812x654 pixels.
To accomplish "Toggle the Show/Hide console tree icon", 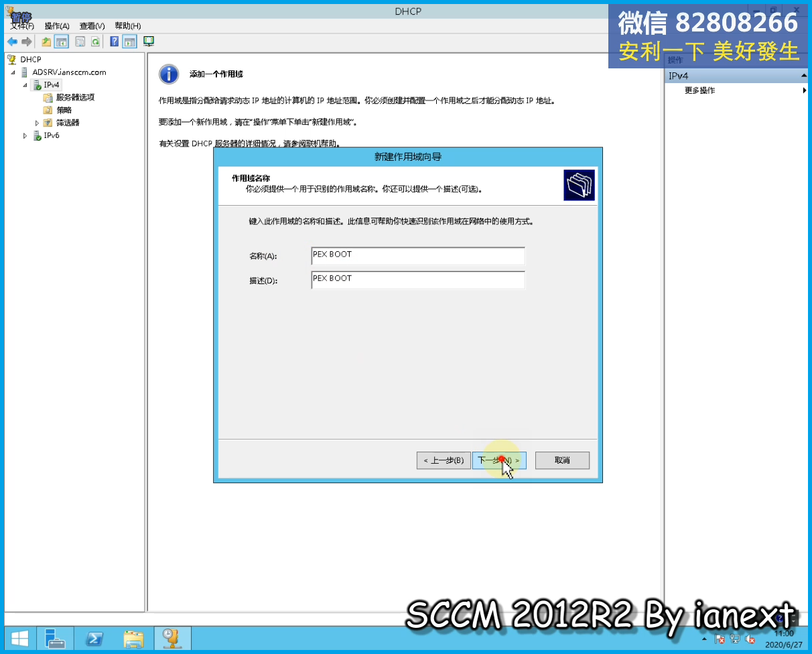I will coord(62,42).
